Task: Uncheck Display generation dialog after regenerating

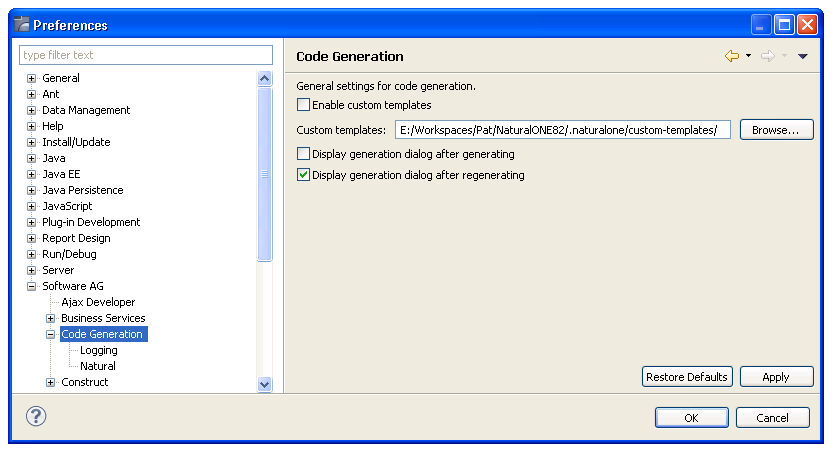Action: pos(304,175)
